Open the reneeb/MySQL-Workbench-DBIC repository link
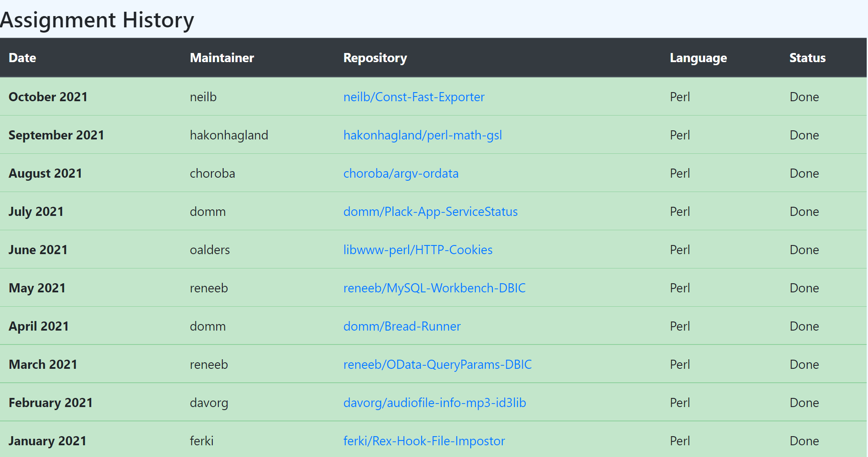Image resolution: width=868 pixels, height=457 pixels. [x=434, y=288]
